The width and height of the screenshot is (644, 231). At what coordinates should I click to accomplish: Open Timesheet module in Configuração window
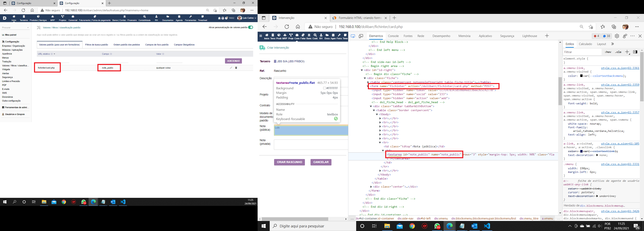pos(202,18)
